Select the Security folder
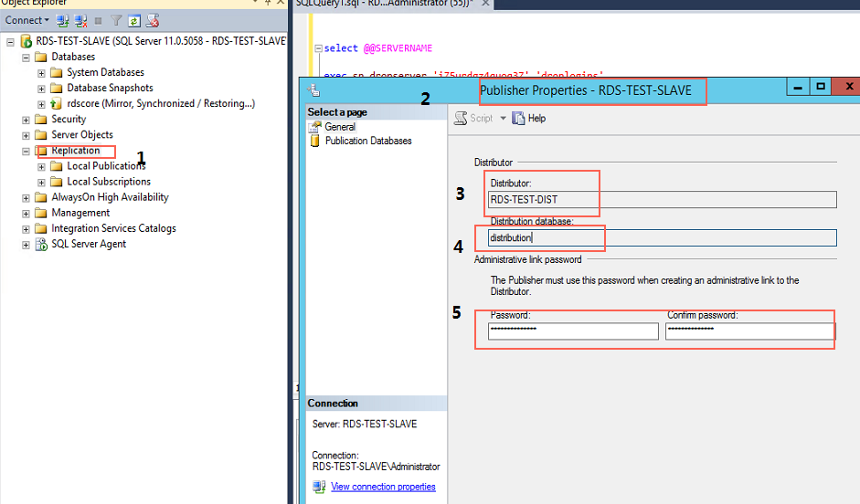Screen dimensions: 860x504 [x=69, y=119]
